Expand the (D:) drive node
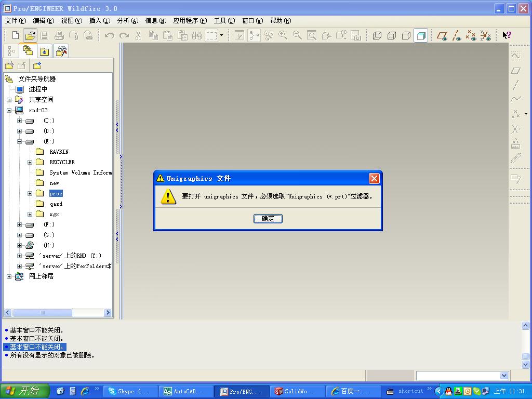Image resolution: width=532 pixels, height=399 pixels. tap(20, 131)
